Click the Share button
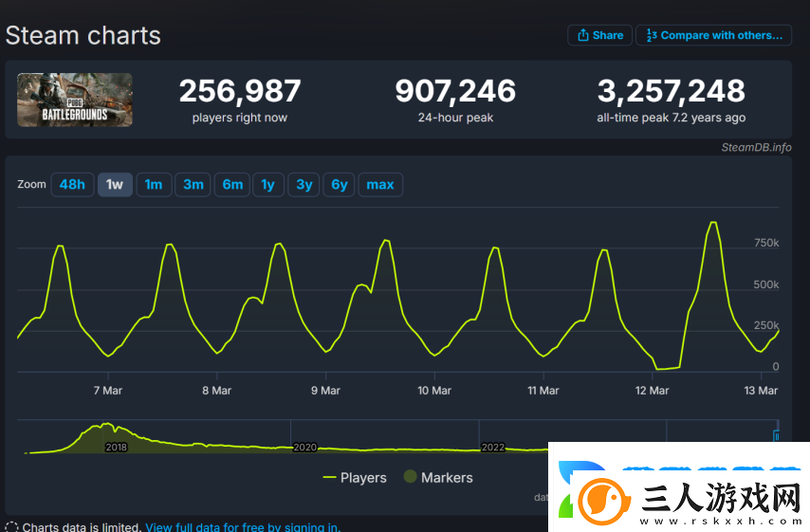The height and width of the screenshot is (532, 810). click(599, 35)
